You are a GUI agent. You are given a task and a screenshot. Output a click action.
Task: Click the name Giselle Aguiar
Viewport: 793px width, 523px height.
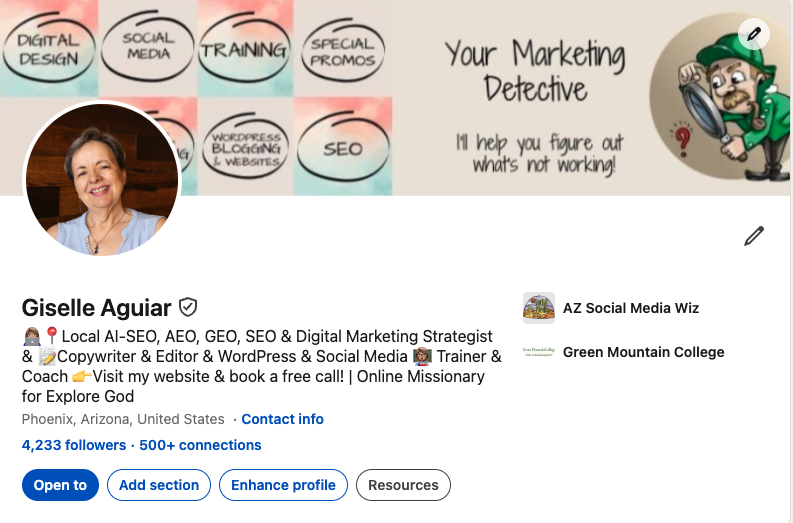coord(97,308)
